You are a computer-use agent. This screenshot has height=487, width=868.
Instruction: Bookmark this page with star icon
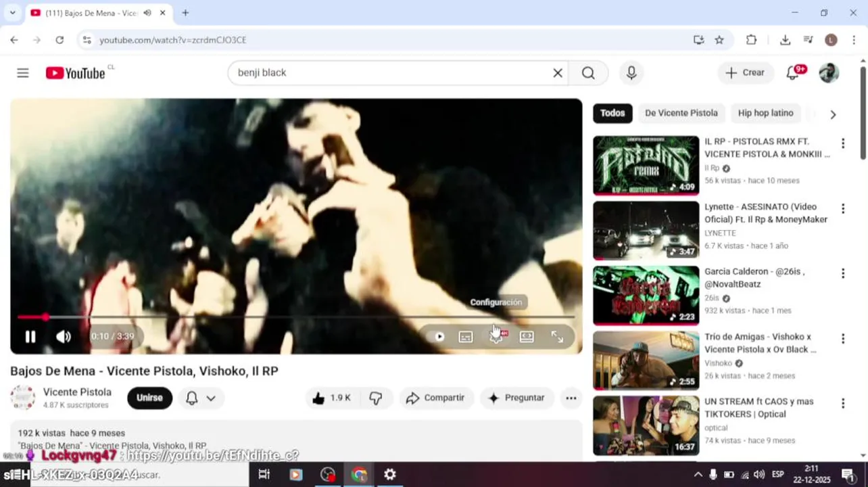719,40
